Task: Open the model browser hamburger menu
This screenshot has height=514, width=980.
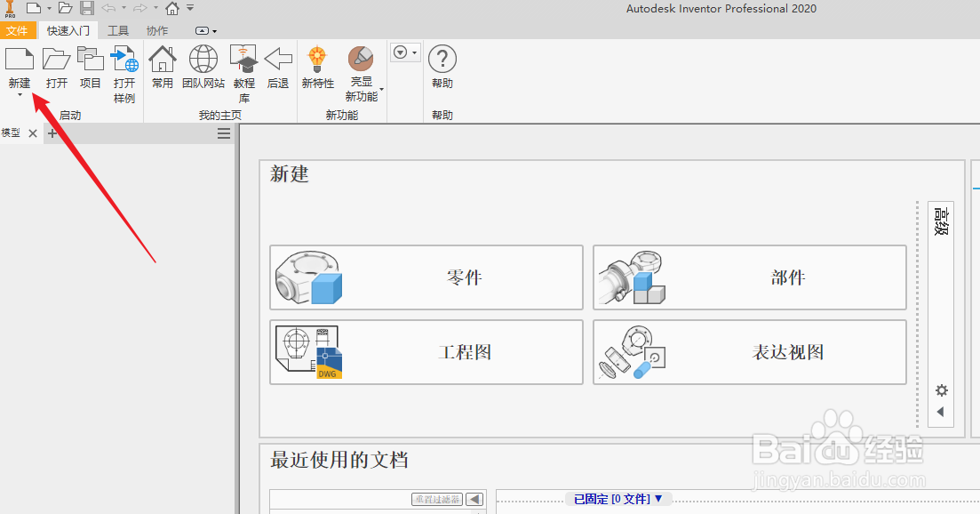Action: coord(224,133)
